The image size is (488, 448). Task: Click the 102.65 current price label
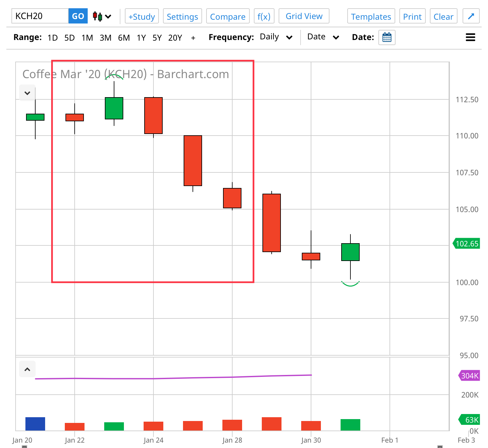coord(466,244)
